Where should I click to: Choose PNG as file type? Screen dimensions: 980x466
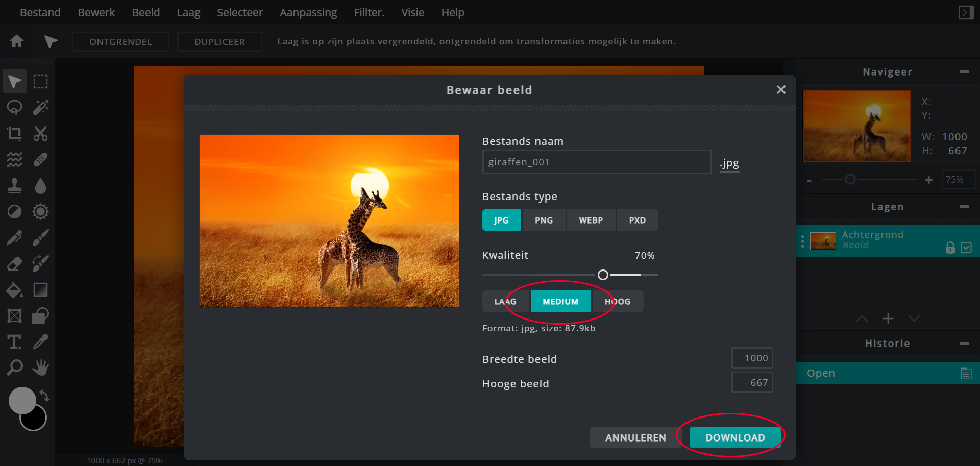pyautogui.click(x=544, y=220)
